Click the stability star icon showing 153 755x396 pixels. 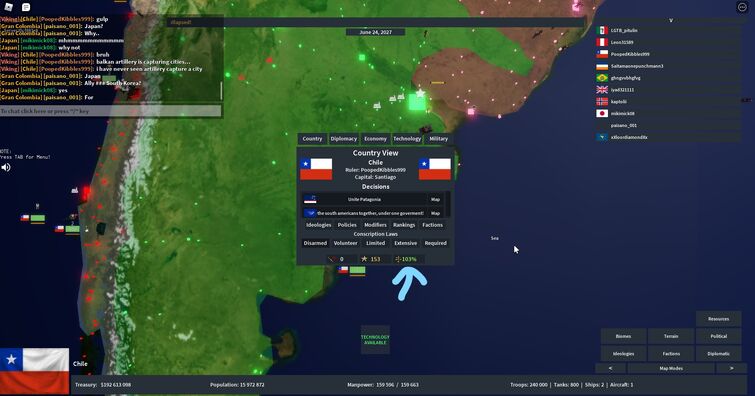(364, 259)
